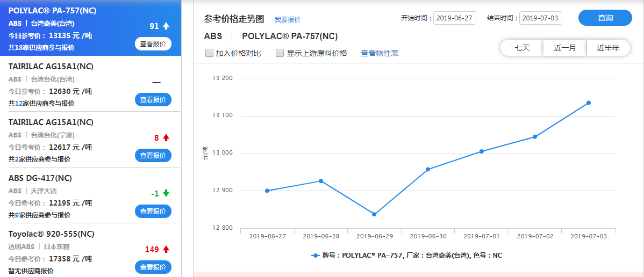Click the lowest chart point on 2019-06-29

374,214
